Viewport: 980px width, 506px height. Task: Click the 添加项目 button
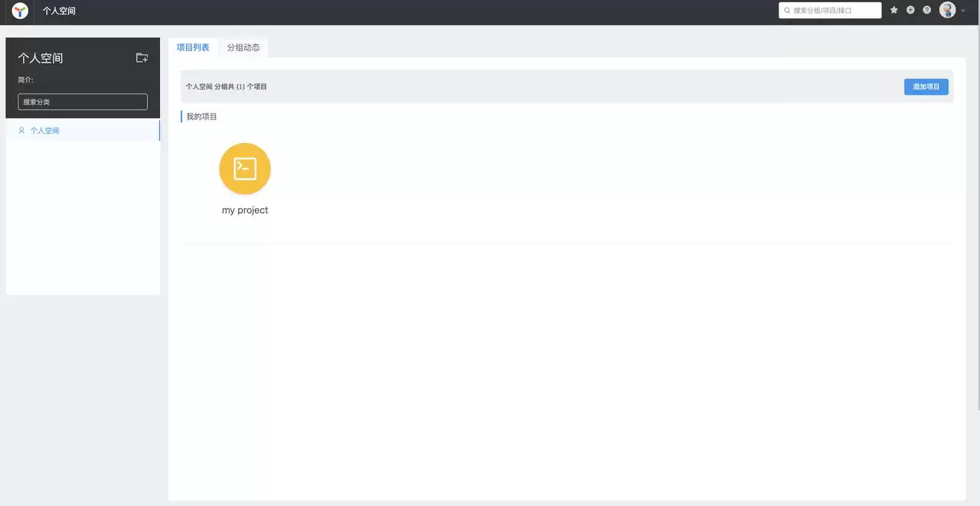coord(926,87)
